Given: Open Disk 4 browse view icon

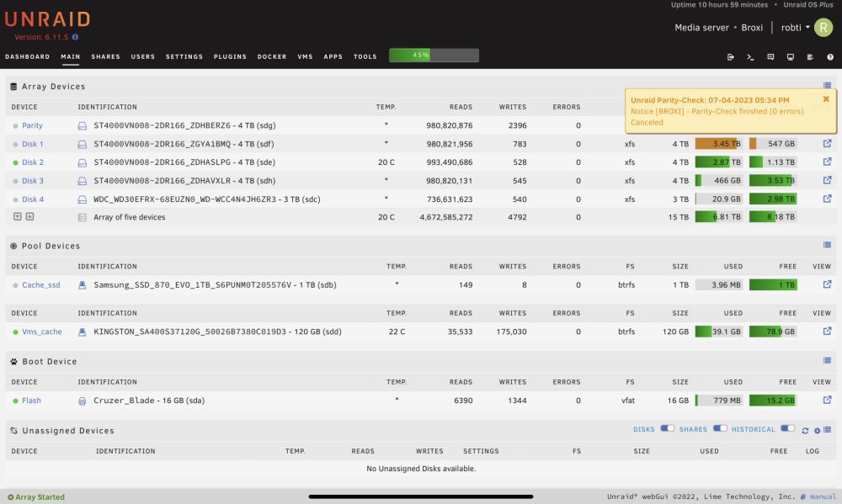Looking at the screenshot, I should [827, 199].
